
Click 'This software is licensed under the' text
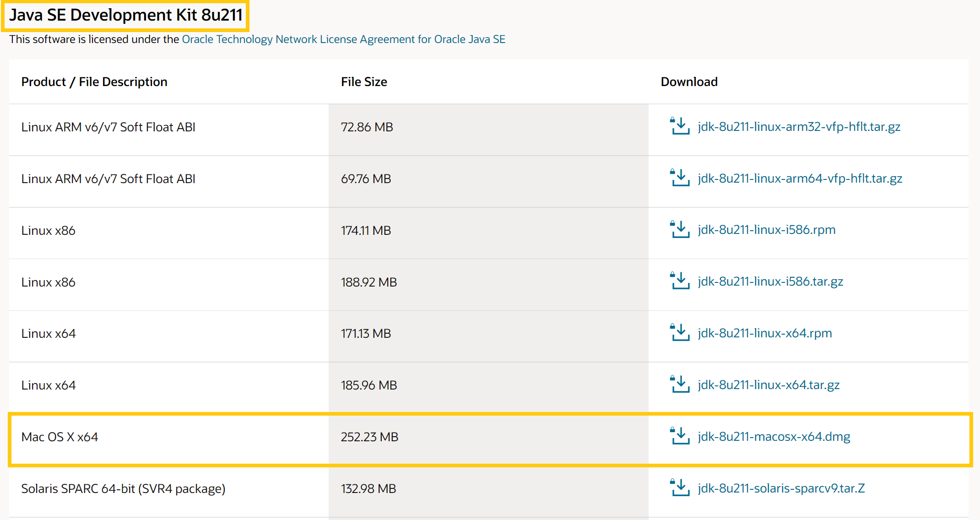pos(94,39)
